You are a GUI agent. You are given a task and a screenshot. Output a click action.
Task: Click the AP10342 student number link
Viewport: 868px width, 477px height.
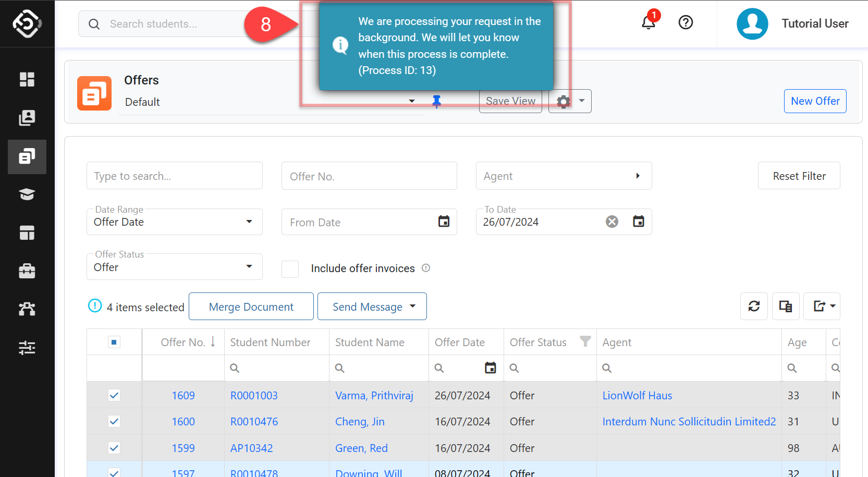[x=251, y=448]
